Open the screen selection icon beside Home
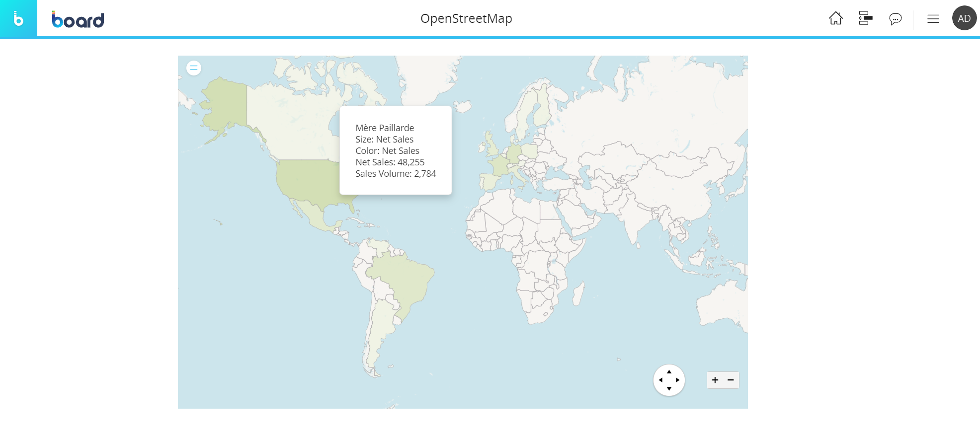 coord(866,18)
